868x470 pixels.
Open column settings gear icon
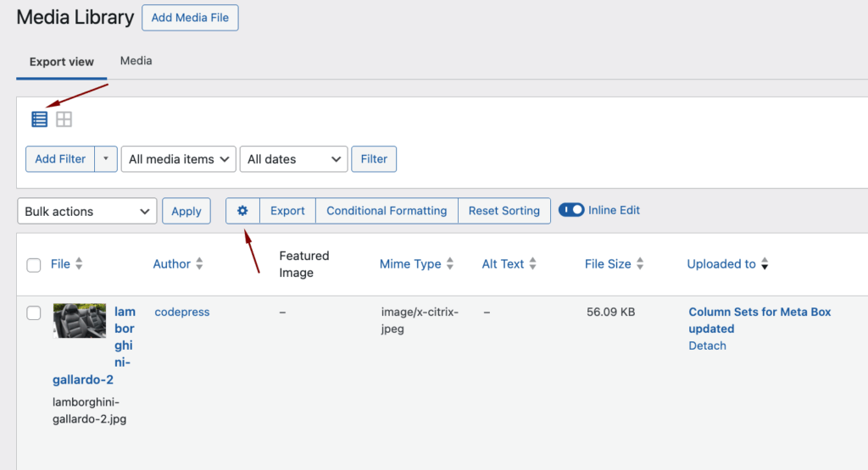[x=242, y=211]
